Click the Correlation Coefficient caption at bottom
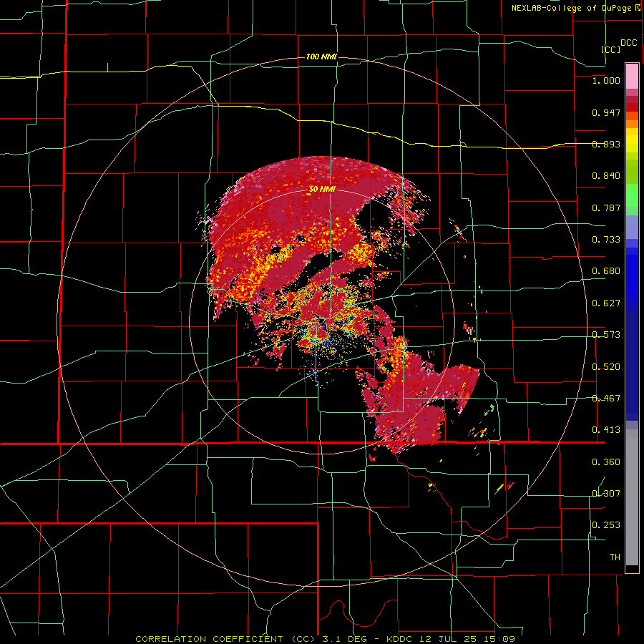The height and width of the screenshot is (644, 644). click(325, 639)
